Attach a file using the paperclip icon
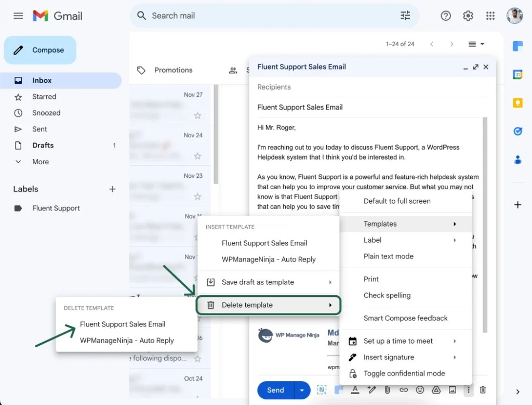Screen dimensions: 532x405 tap(387, 389)
